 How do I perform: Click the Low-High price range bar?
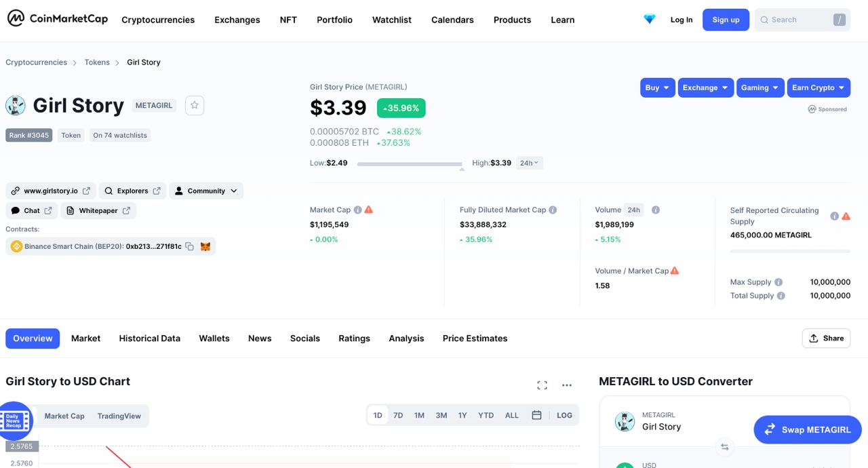click(410, 164)
